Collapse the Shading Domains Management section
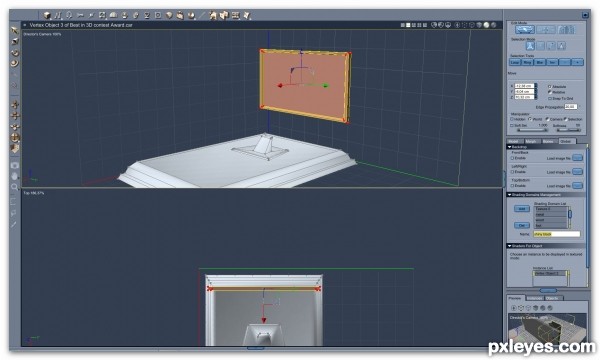This screenshot has height=360, width=600. coord(509,195)
